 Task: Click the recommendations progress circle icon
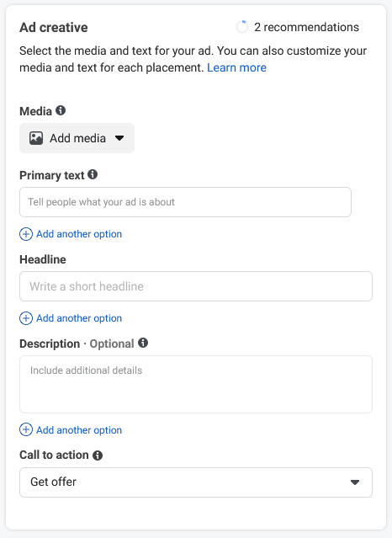pyautogui.click(x=242, y=27)
